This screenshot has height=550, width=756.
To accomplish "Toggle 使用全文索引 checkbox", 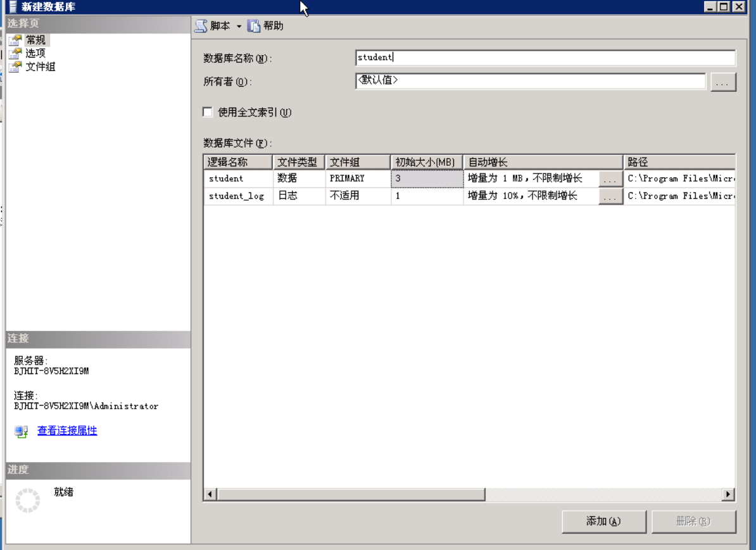I will [208, 112].
